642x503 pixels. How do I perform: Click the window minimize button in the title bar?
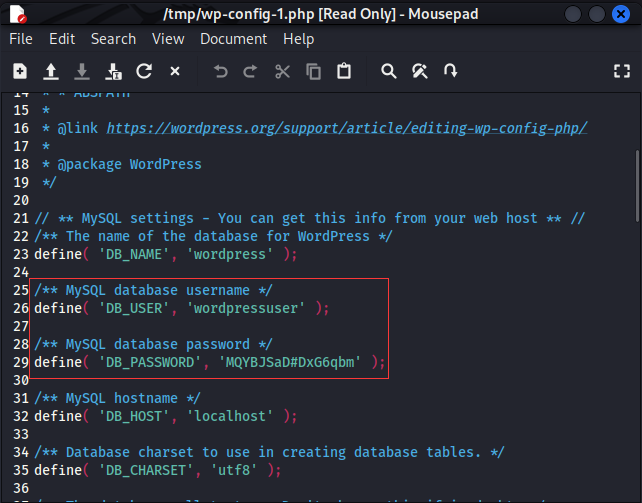[x=573, y=14]
